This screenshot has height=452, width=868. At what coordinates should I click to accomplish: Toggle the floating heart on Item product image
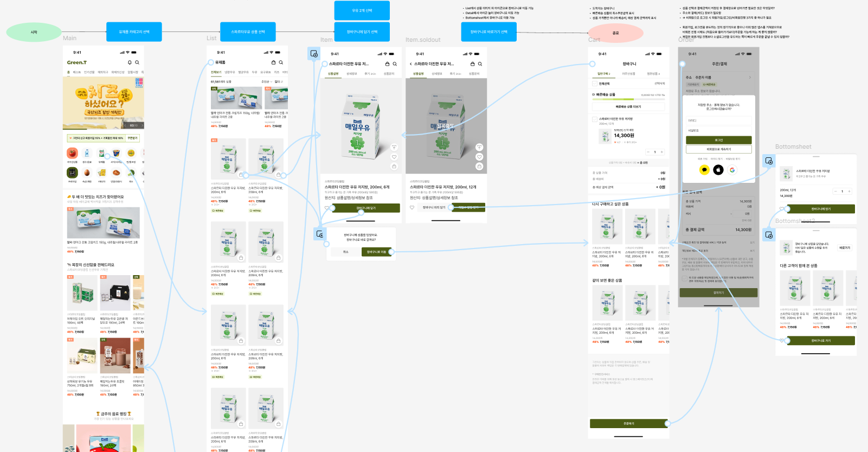click(394, 157)
